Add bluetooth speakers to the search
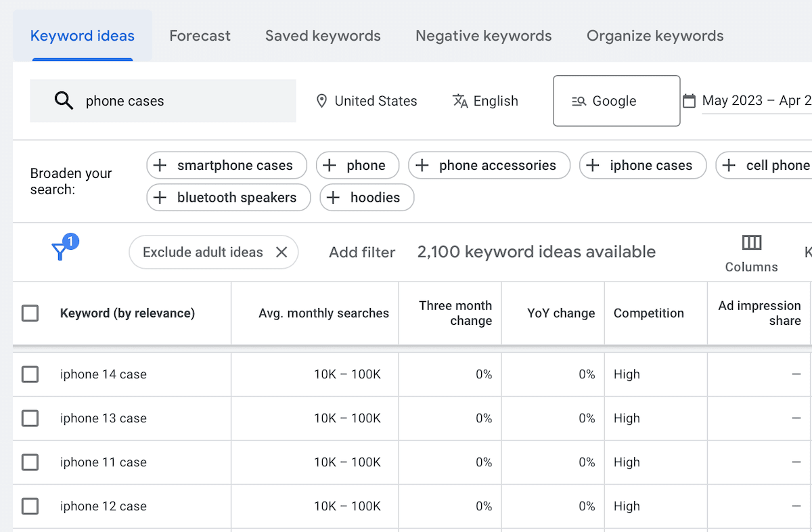This screenshot has height=532, width=812. pos(229,198)
